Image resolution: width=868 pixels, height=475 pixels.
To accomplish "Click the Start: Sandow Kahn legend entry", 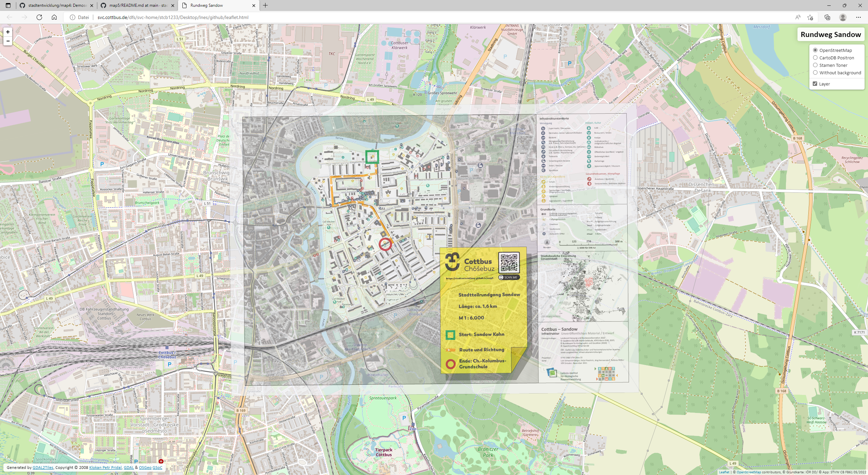I will pos(475,335).
